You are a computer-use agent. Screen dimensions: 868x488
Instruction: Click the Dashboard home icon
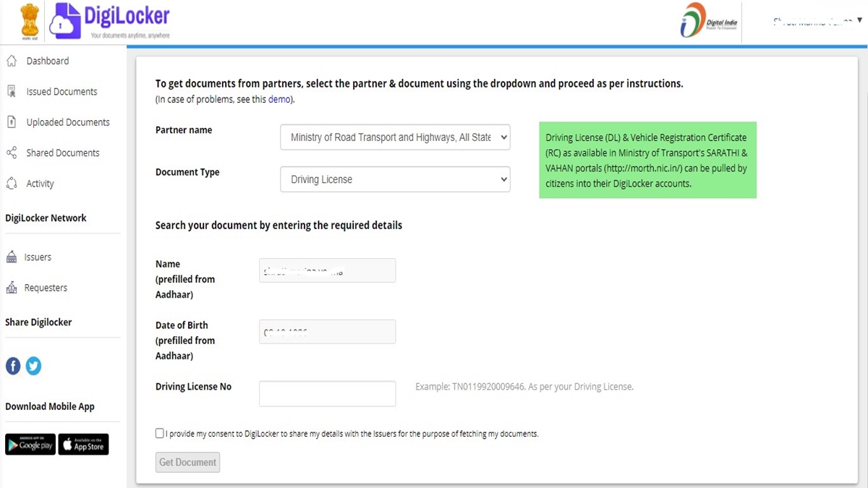pyautogui.click(x=12, y=61)
